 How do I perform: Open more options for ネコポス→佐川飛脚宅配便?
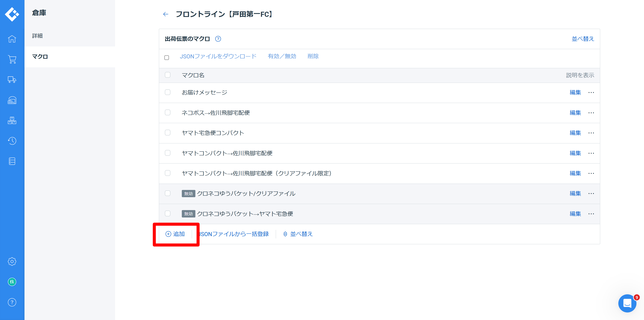coord(591,113)
